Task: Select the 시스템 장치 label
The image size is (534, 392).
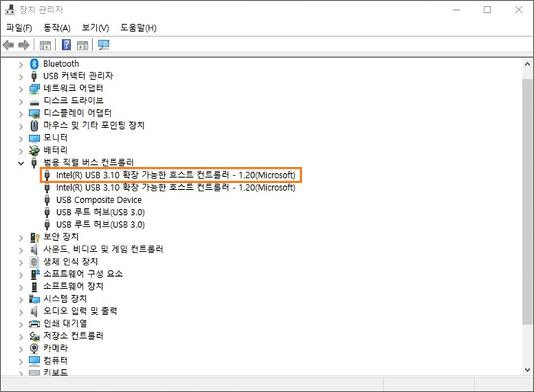Action: point(65,299)
